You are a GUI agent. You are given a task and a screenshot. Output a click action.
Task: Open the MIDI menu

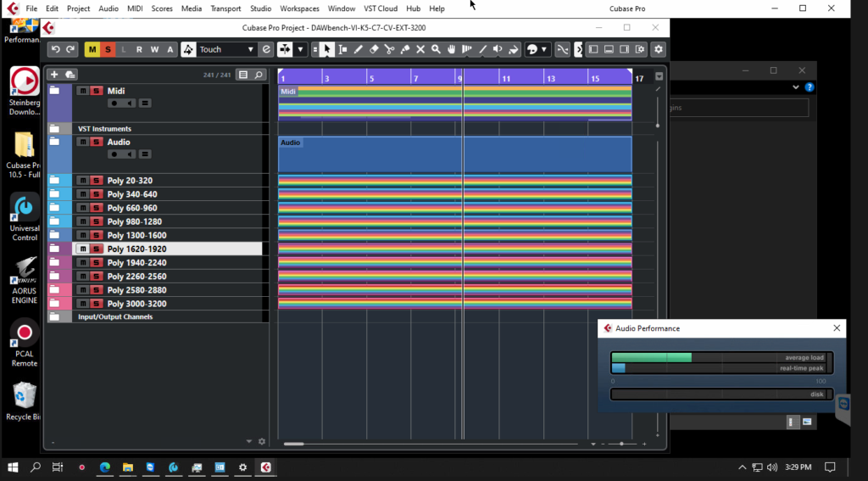(135, 8)
